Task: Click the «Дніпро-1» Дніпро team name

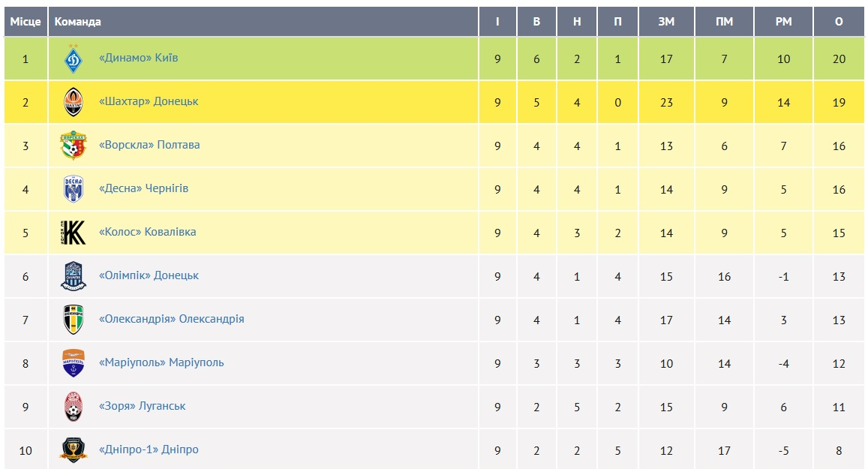Action: (x=149, y=449)
